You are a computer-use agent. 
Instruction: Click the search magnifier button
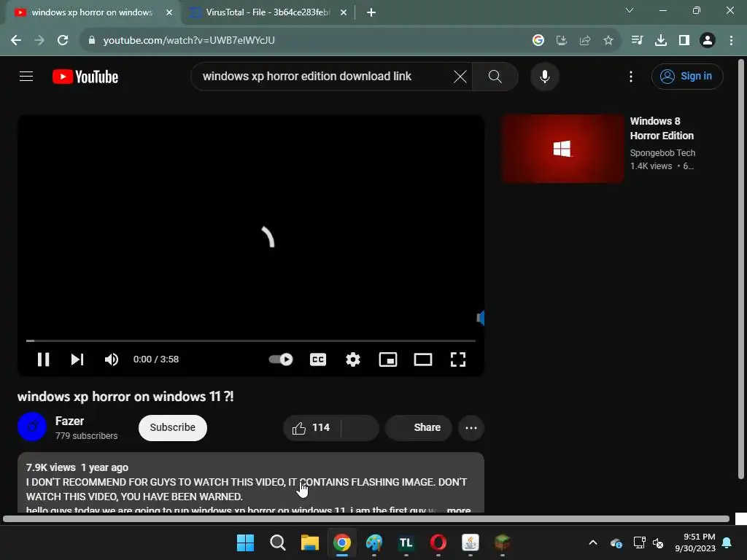click(x=495, y=76)
